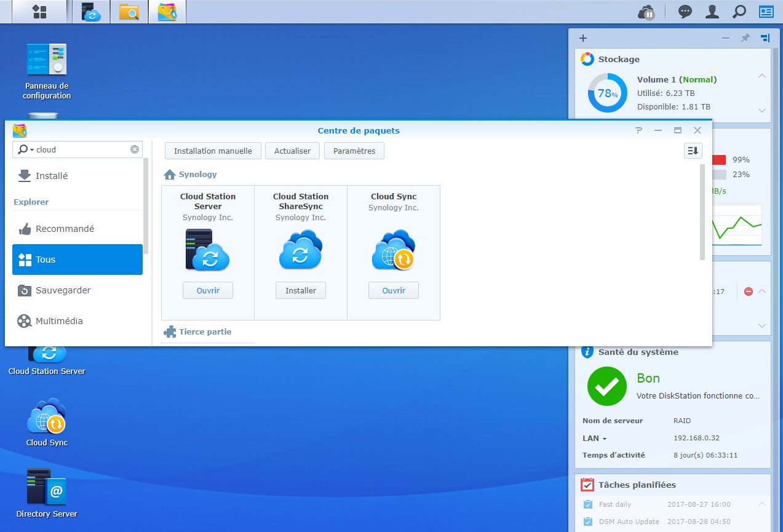The image size is (783, 532).
Task: Click Ouvrir under Cloud Station Server
Action: [208, 290]
